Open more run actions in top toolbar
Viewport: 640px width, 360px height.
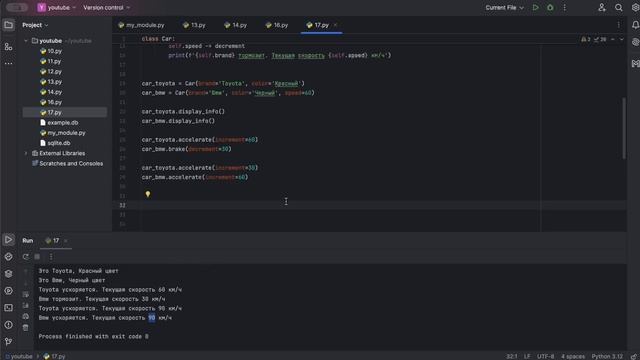pos(564,8)
